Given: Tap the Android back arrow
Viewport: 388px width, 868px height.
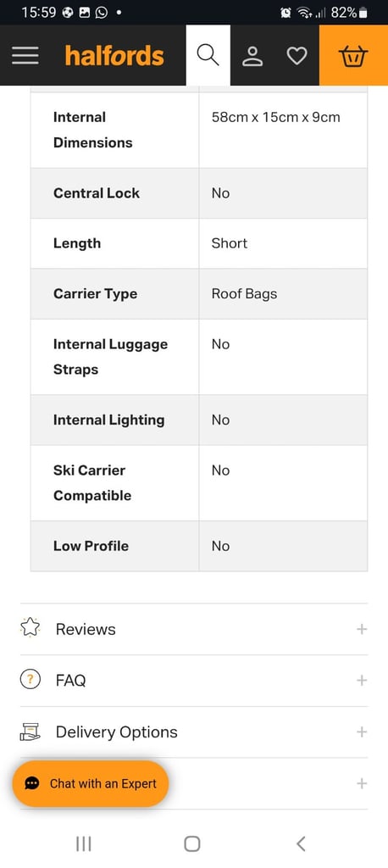Looking at the screenshot, I should (301, 843).
